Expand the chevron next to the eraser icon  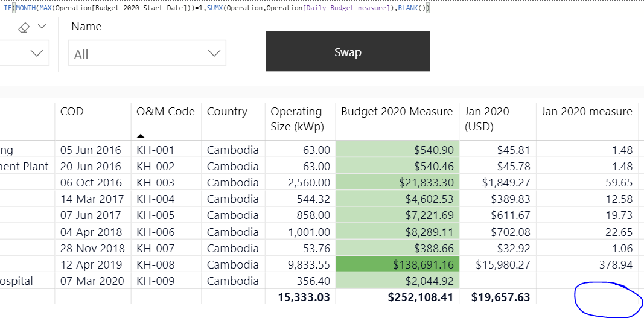(x=42, y=27)
